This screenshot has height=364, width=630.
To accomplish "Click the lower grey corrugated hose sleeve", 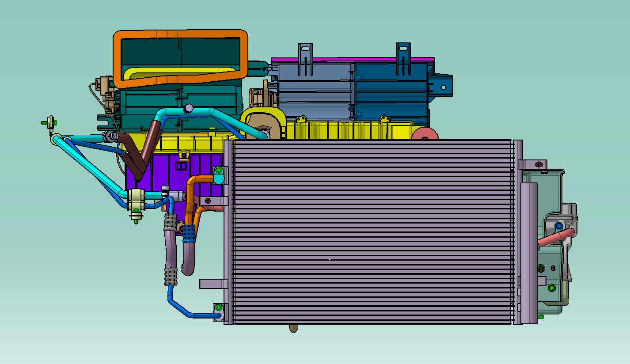I will click(171, 277).
